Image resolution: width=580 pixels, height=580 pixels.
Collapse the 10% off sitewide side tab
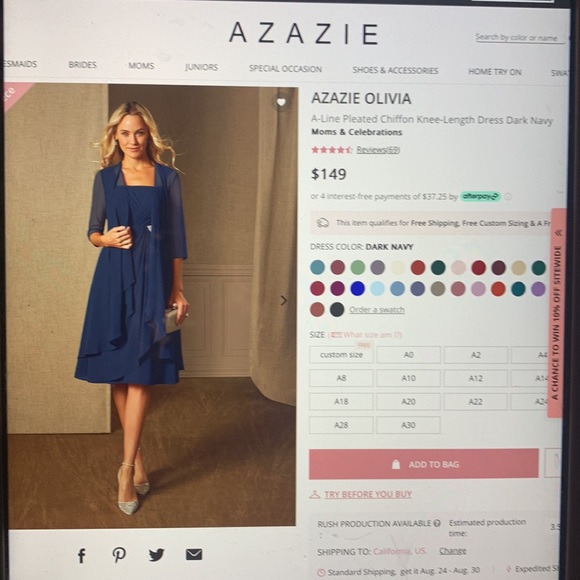558,233
